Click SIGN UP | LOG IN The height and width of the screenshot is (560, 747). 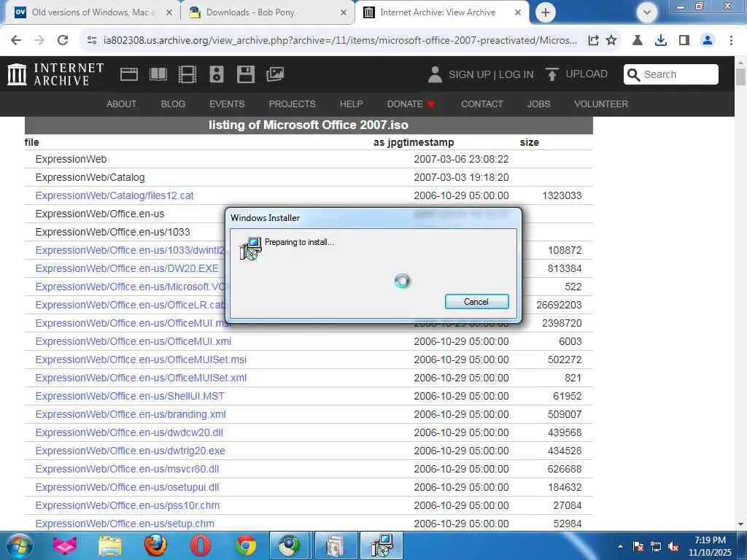491,75
